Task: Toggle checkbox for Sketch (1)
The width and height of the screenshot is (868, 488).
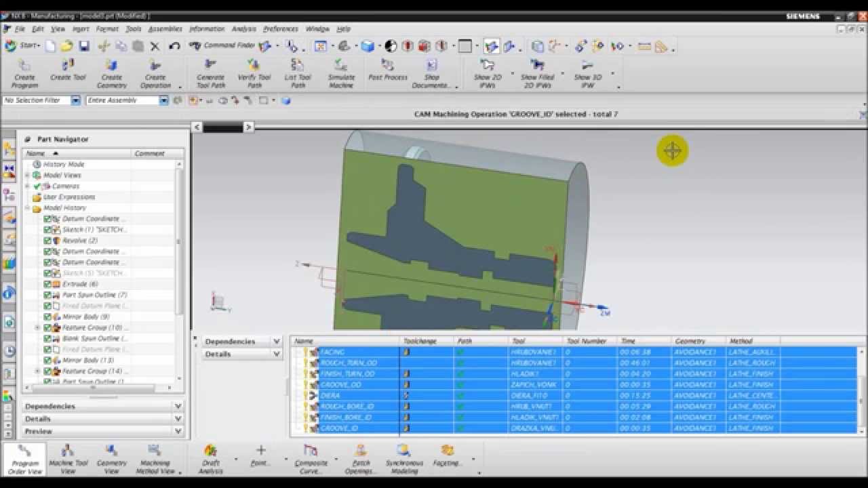Action: (47, 230)
